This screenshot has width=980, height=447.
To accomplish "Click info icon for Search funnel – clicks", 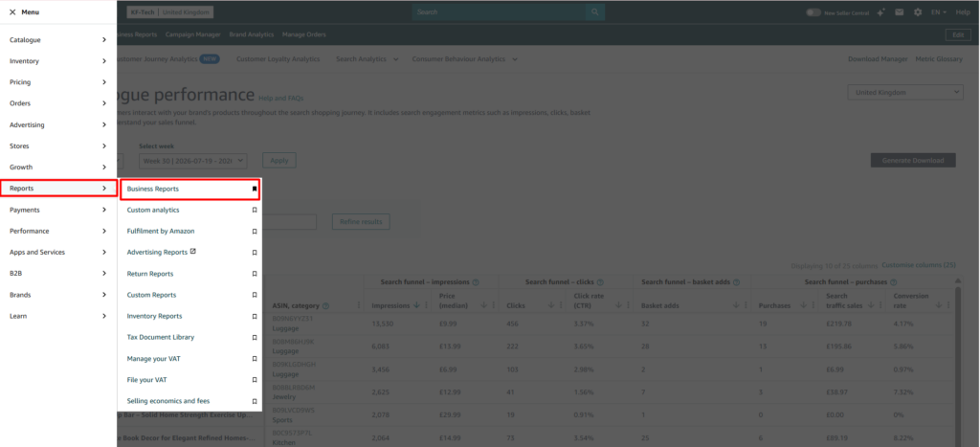I will [x=600, y=282].
